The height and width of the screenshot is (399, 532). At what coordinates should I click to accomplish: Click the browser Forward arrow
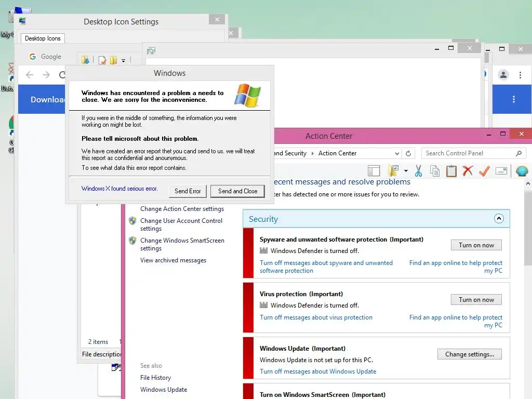click(x=46, y=75)
